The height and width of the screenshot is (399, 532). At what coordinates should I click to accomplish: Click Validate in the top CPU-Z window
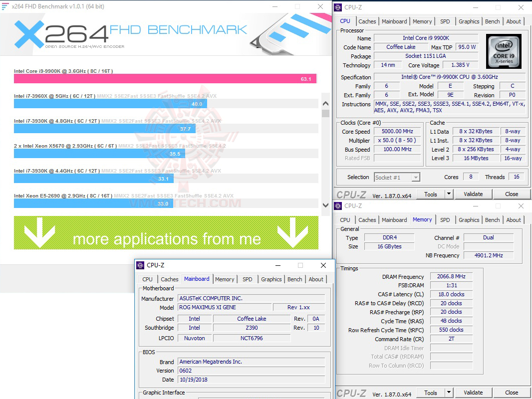[473, 194]
